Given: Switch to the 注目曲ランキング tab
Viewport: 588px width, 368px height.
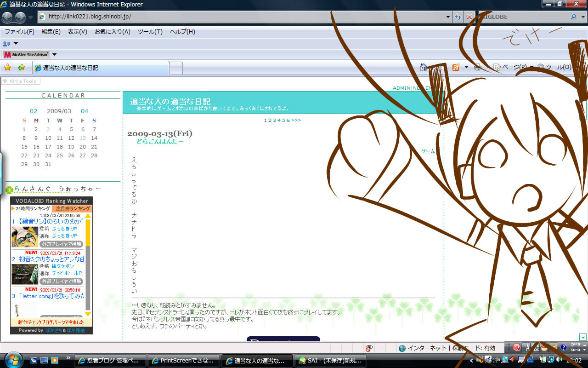Looking at the screenshot, I should point(72,209).
